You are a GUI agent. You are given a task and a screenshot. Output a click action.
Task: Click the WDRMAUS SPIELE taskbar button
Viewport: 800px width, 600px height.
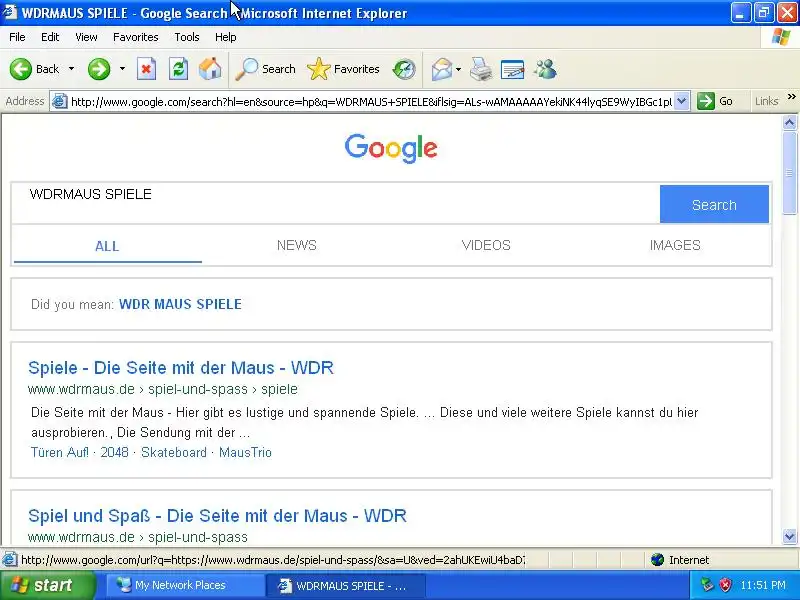coord(345,585)
